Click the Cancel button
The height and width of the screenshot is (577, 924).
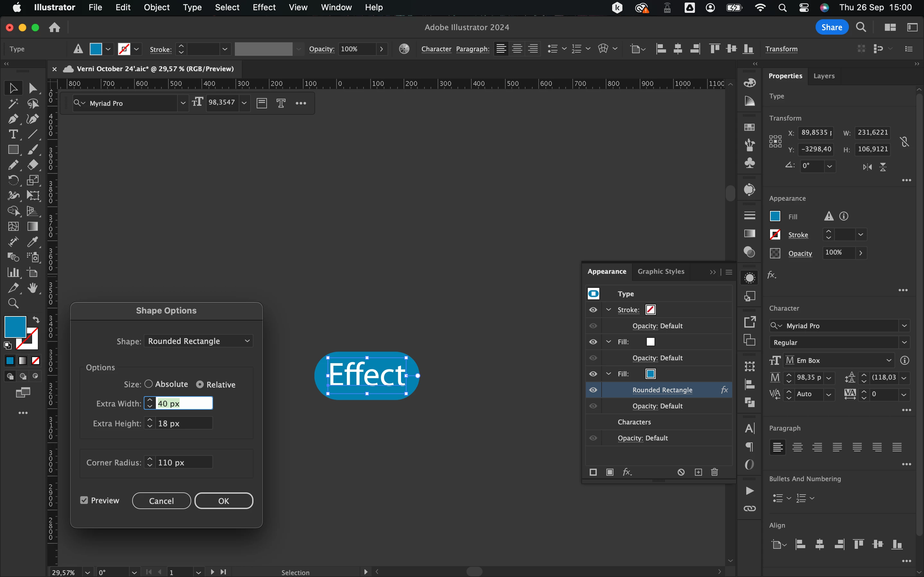click(161, 501)
